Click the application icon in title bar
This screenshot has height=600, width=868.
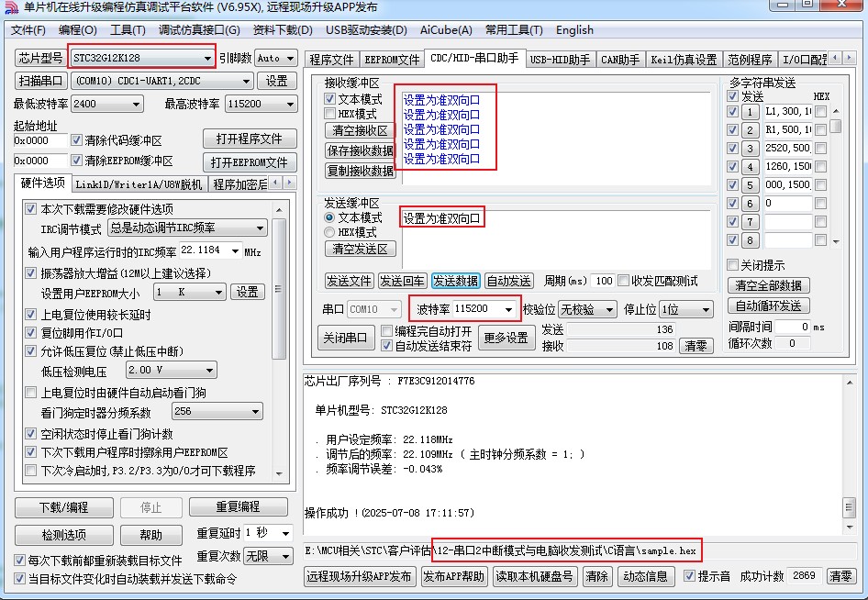point(11,7)
